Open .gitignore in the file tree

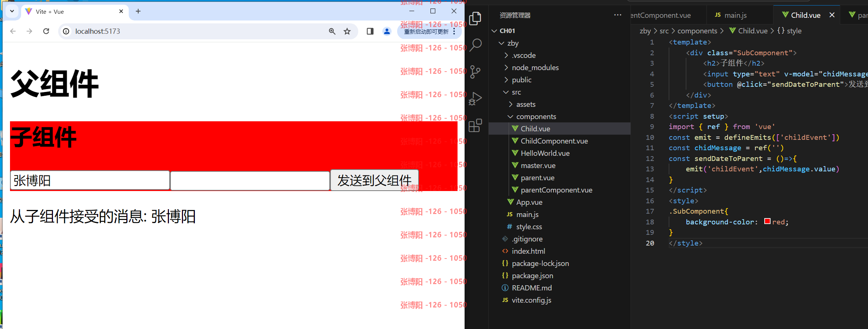click(x=559, y=239)
